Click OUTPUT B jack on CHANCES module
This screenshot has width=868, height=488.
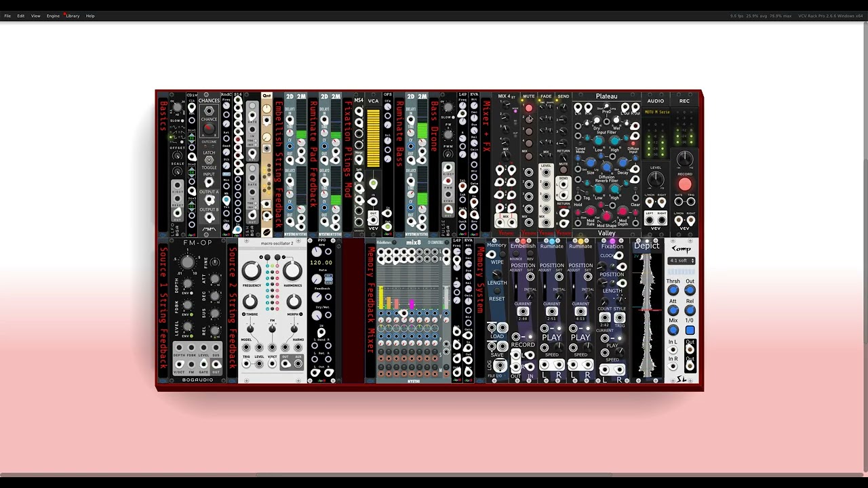(x=209, y=216)
